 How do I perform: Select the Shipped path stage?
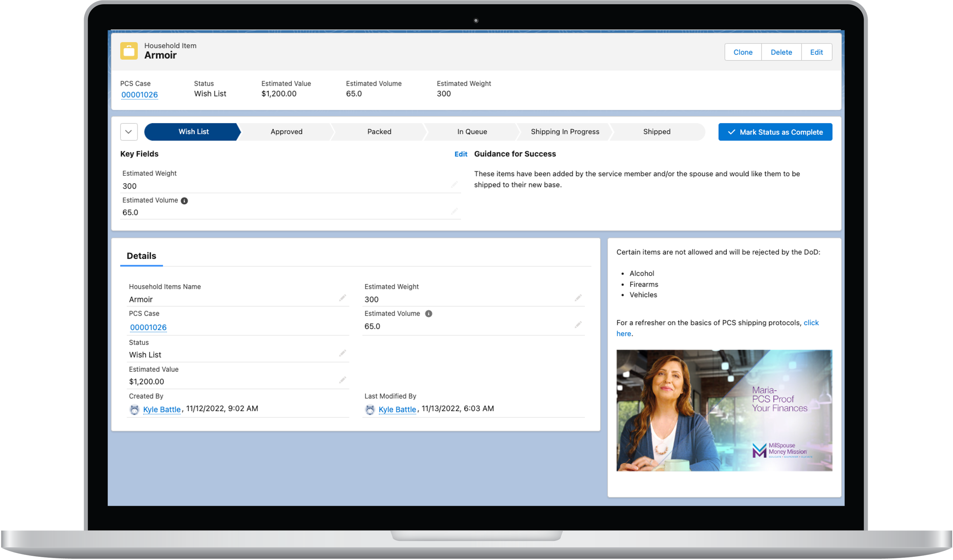(x=657, y=132)
